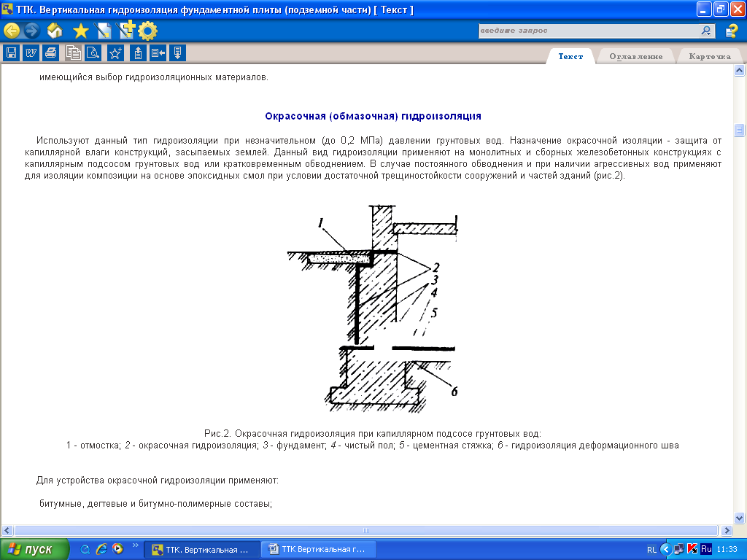Viewport: 747px width, 560px height.
Task: Click heading Окрасочная (обмазочная) гидроизоляция
Action: 373,116
